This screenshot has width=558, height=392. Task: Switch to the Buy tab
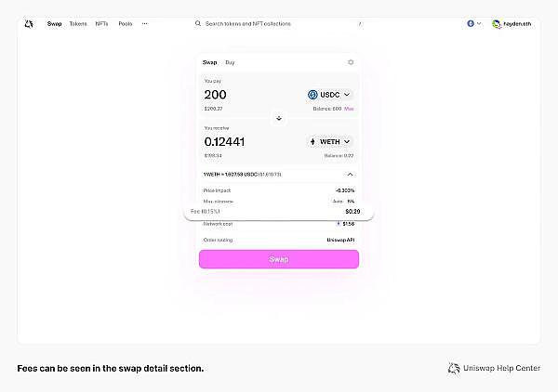pos(230,62)
